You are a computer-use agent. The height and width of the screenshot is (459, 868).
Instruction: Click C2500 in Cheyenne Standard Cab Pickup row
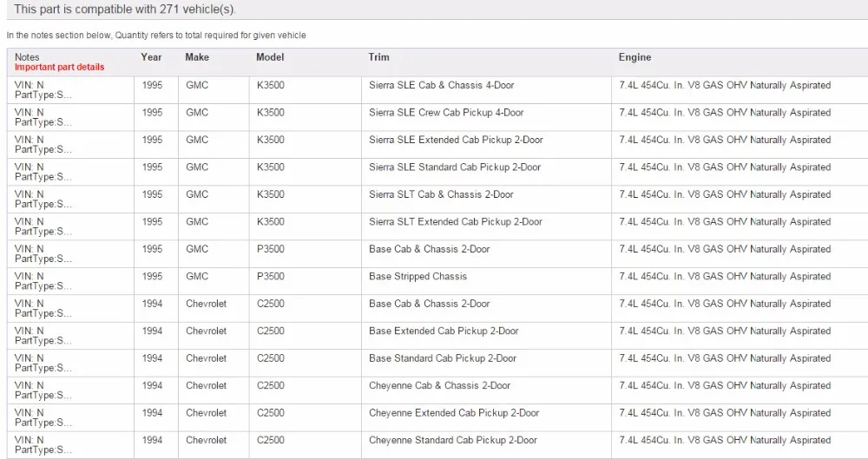click(270, 440)
